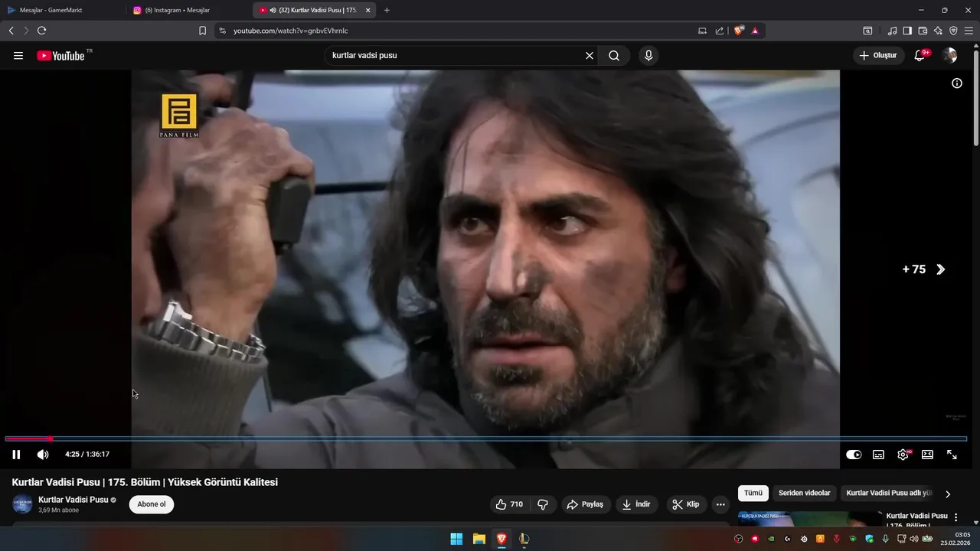Open Brave VPN shield icon

click(953, 31)
